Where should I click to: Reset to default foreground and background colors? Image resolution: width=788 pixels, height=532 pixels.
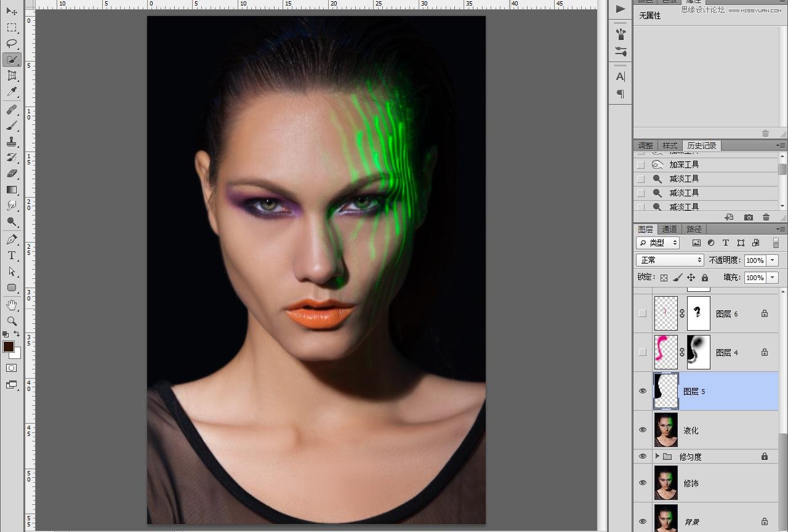6,334
